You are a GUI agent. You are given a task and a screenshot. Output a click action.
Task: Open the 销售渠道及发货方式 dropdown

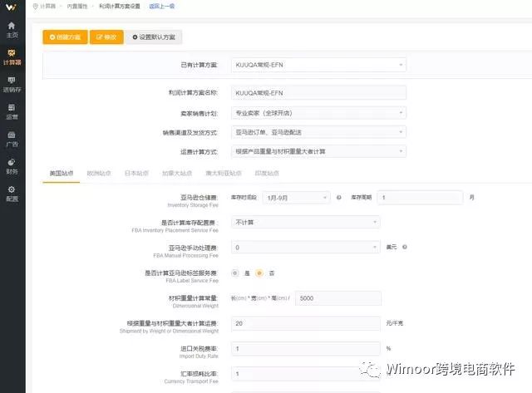(318, 132)
